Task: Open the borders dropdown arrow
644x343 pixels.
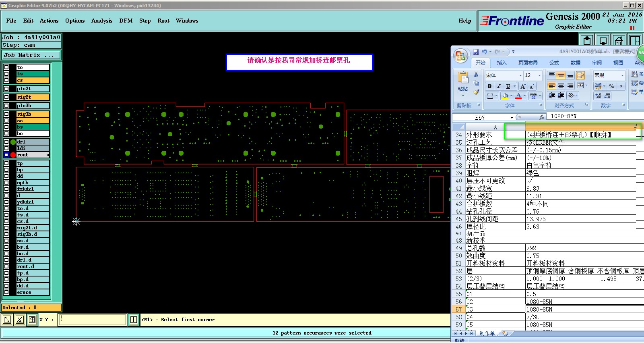Action: tap(496, 96)
